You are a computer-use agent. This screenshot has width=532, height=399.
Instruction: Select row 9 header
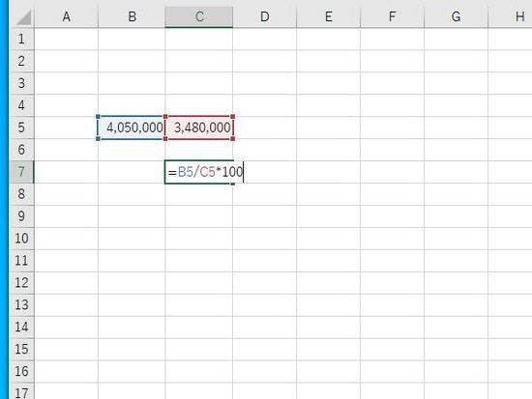(21, 216)
